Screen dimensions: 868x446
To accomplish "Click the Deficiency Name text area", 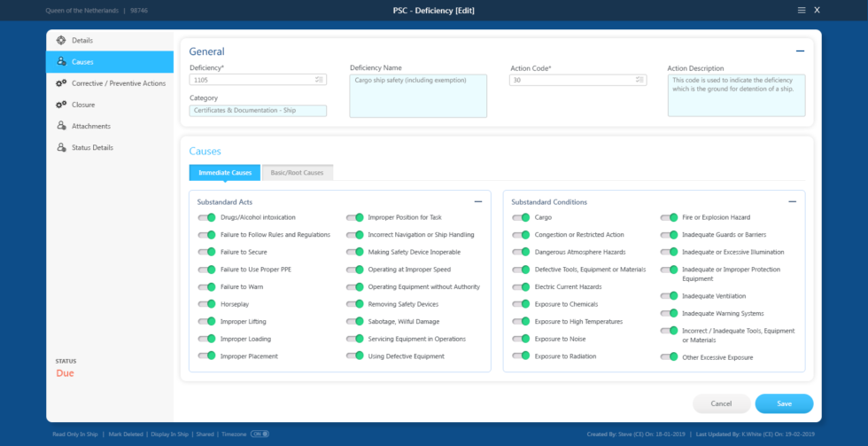I will pyautogui.click(x=418, y=96).
